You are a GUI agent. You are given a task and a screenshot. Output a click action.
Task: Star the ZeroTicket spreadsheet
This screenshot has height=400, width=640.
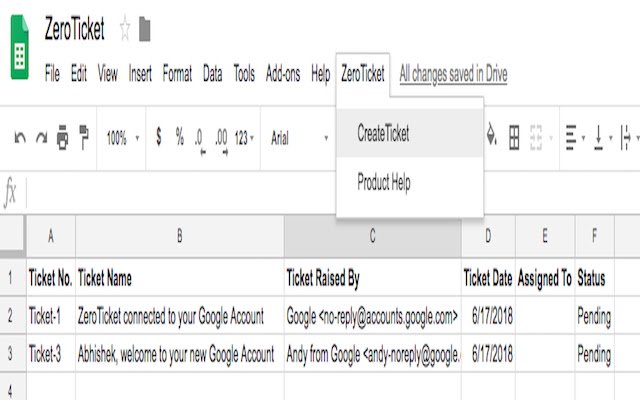point(125,29)
